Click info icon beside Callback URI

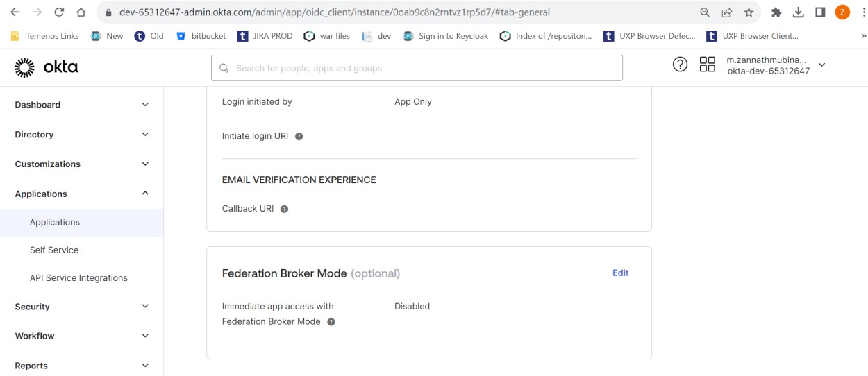tap(284, 209)
